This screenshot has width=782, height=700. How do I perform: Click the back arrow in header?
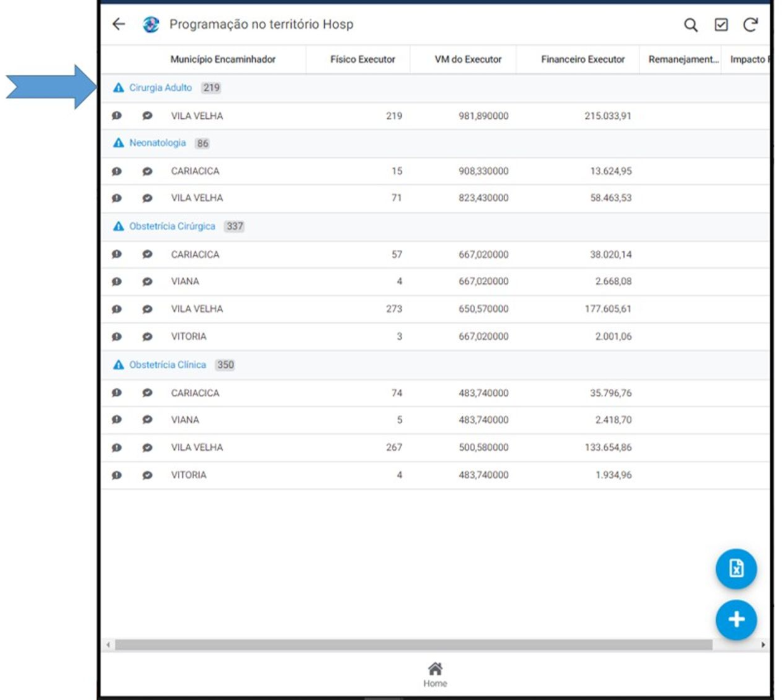point(119,24)
